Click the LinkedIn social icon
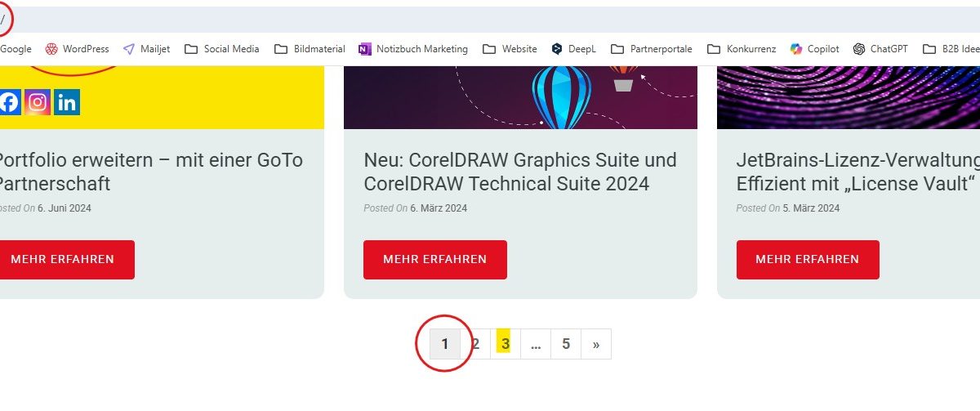The width and height of the screenshot is (980, 411). (x=67, y=102)
